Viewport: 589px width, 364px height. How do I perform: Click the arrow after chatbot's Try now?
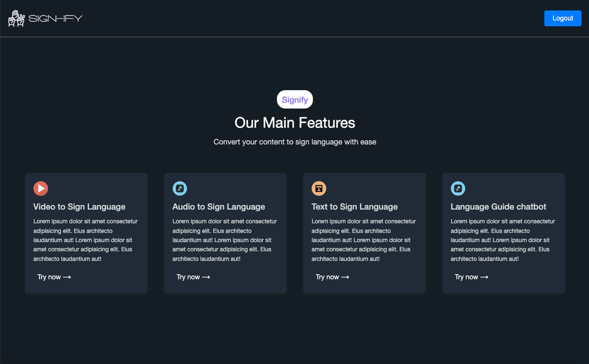click(x=485, y=277)
